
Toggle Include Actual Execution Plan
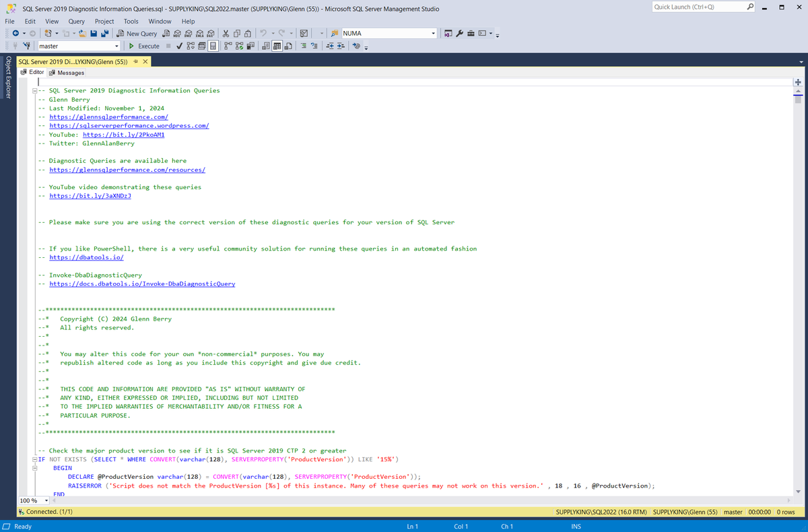228,46
